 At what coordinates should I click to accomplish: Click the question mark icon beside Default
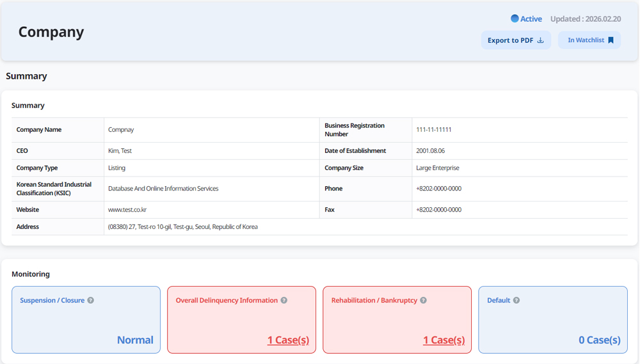516,301
